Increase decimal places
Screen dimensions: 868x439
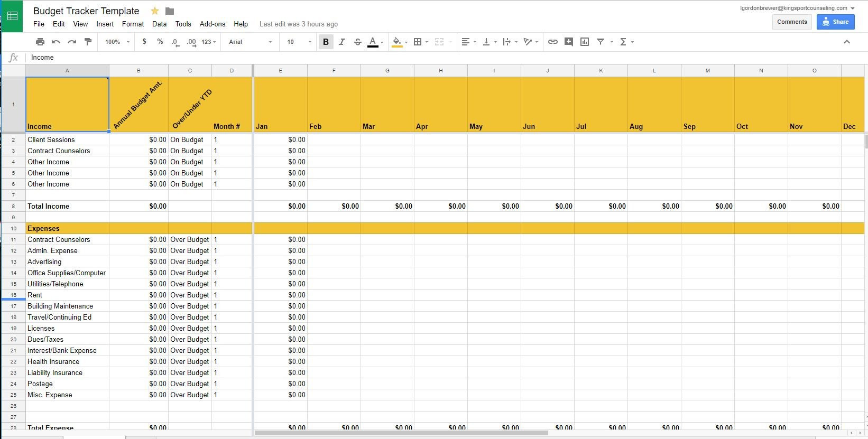tap(191, 42)
